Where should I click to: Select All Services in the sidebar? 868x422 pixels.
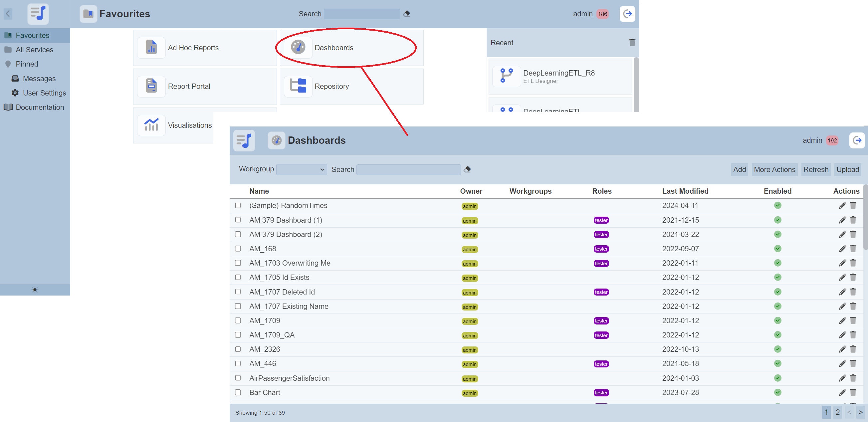click(x=34, y=50)
